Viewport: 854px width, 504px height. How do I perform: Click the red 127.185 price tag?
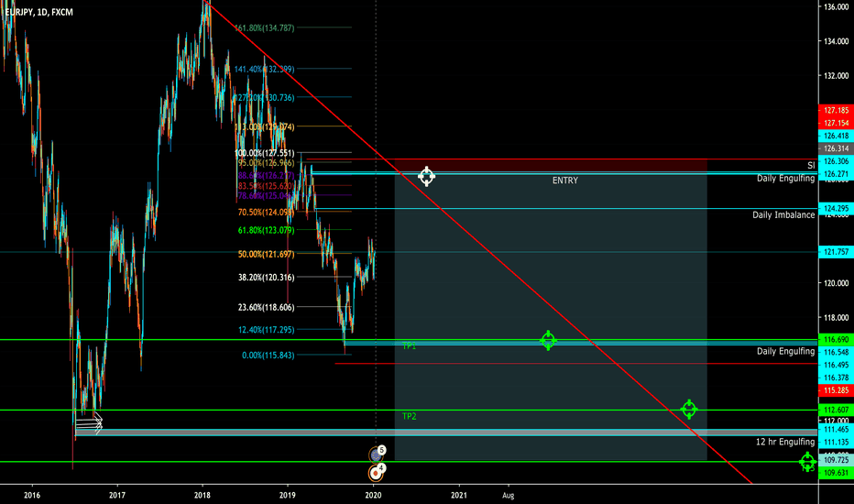tap(835, 111)
